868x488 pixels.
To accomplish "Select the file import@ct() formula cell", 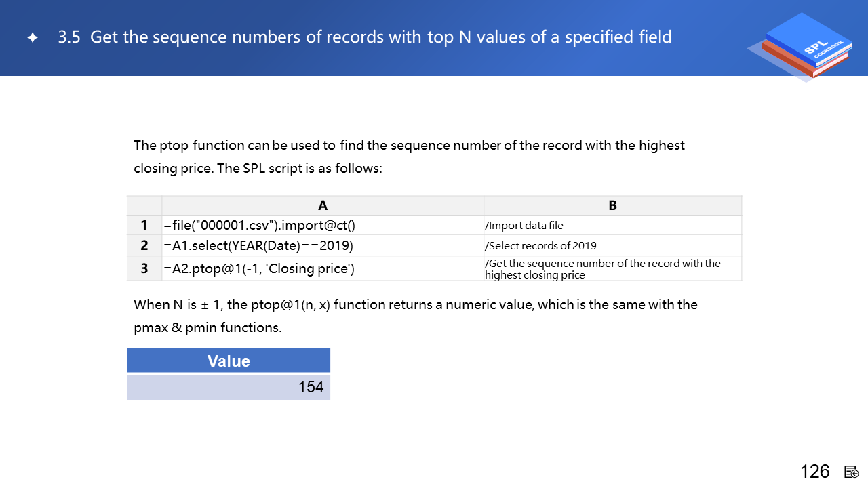I will [323, 226].
